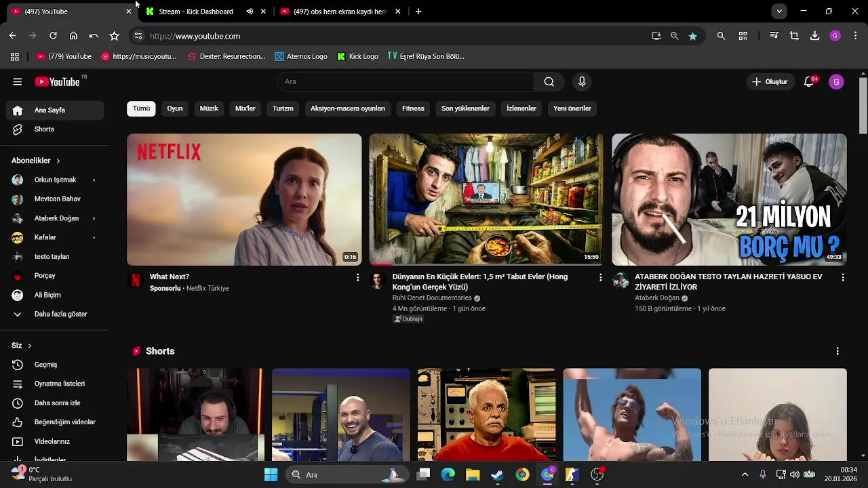Select the Turizm filter chip

tap(283, 108)
